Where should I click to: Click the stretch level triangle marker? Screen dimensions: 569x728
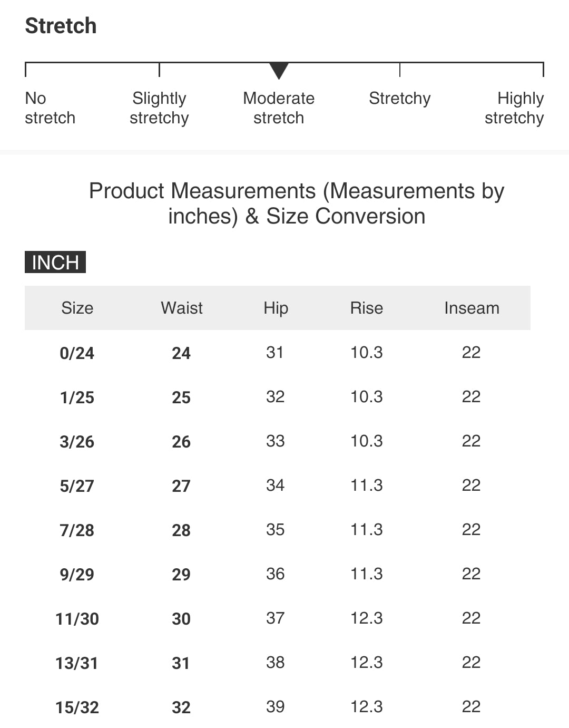pos(279,70)
